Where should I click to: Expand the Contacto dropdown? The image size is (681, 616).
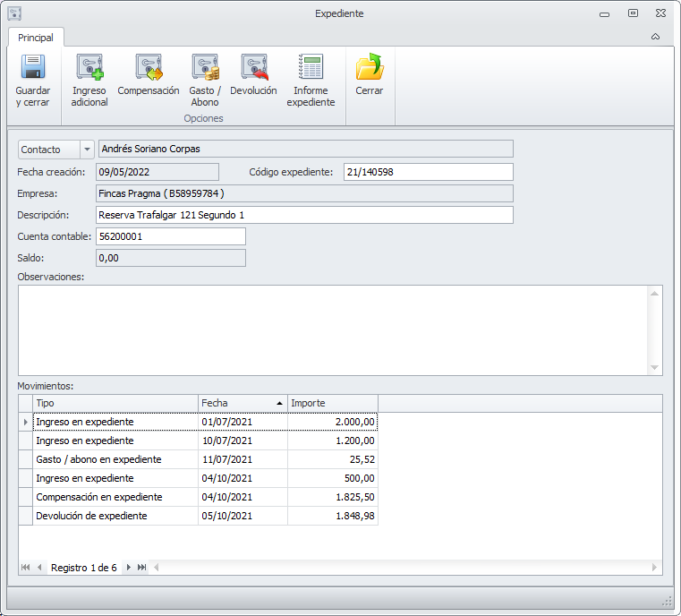(x=87, y=150)
